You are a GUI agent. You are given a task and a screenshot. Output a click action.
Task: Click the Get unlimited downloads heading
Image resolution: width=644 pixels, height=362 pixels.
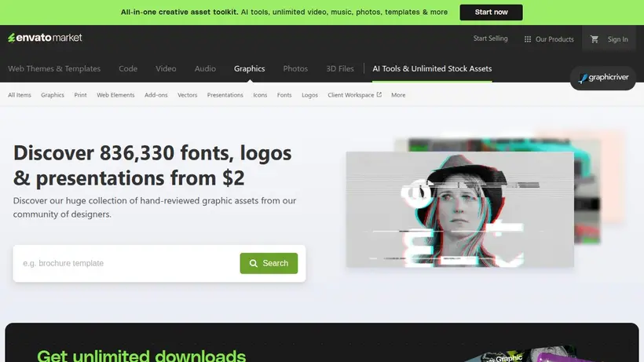[141, 355]
